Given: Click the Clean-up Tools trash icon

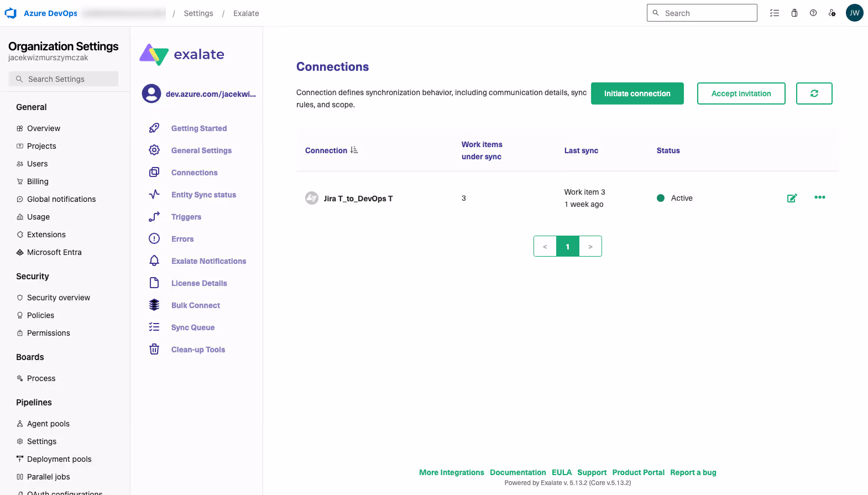Looking at the screenshot, I should tap(154, 349).
